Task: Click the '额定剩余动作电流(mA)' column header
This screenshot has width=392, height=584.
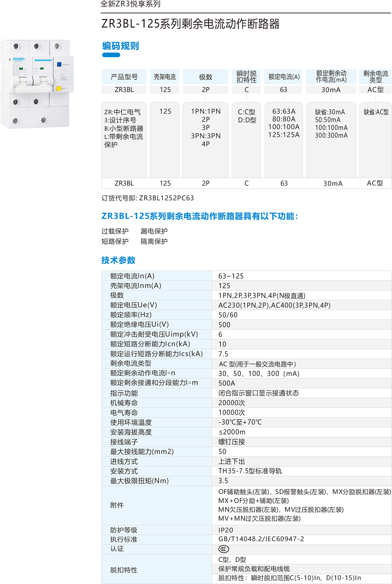Action: 331,77
